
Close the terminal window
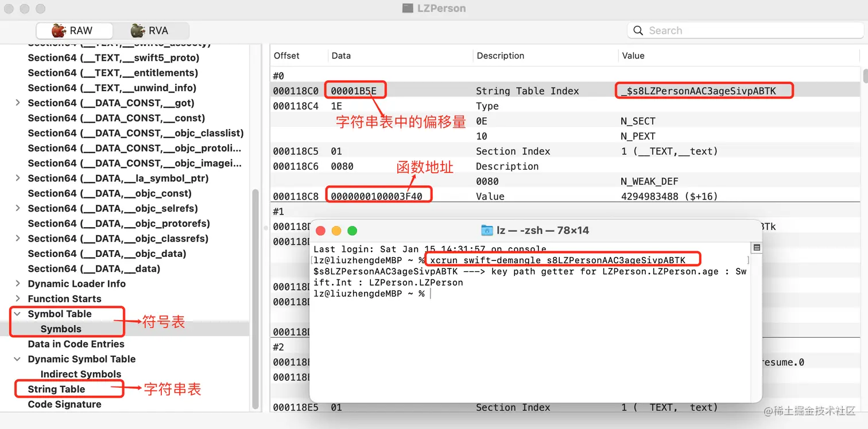pyautogui.click(x=320, y=231)
